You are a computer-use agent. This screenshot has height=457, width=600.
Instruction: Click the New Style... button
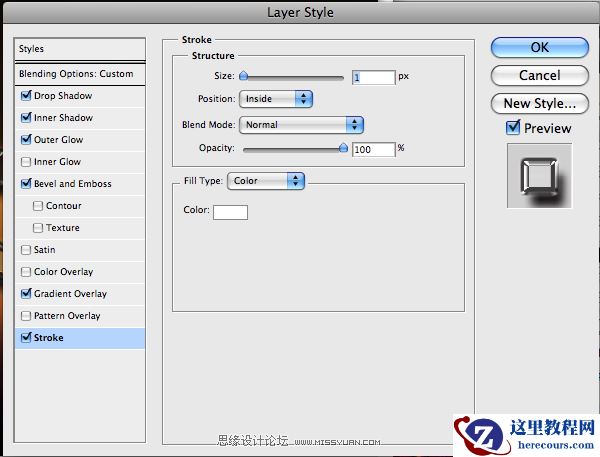[x=540, y=103]
